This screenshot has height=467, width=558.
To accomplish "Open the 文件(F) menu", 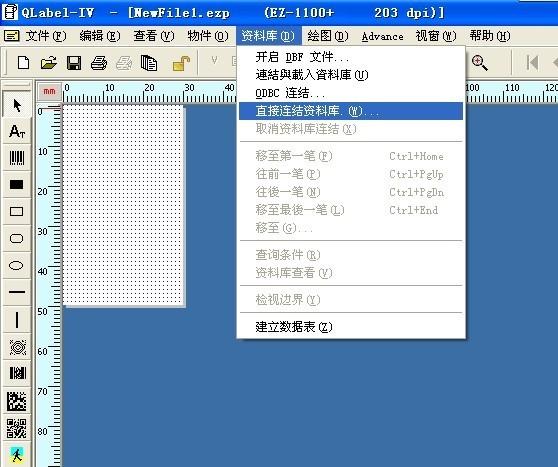I will pos(46,36).
